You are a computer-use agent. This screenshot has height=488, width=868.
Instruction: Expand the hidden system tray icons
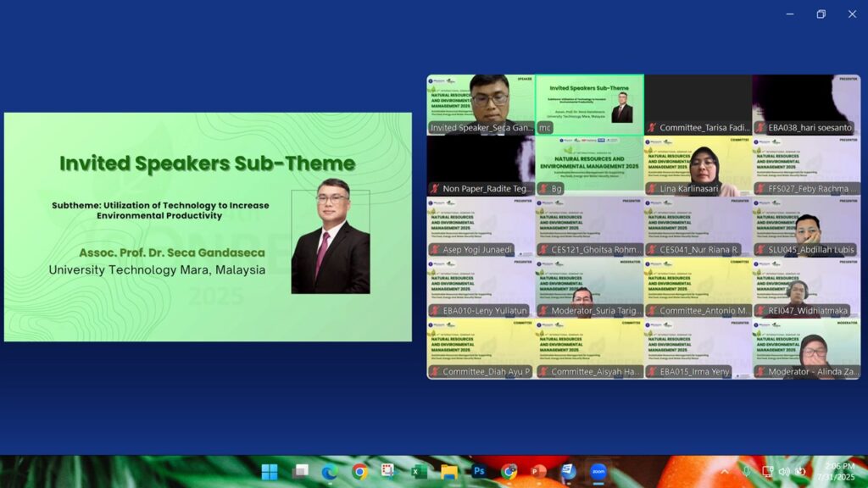pyautogui.click(x=725, y=472)
